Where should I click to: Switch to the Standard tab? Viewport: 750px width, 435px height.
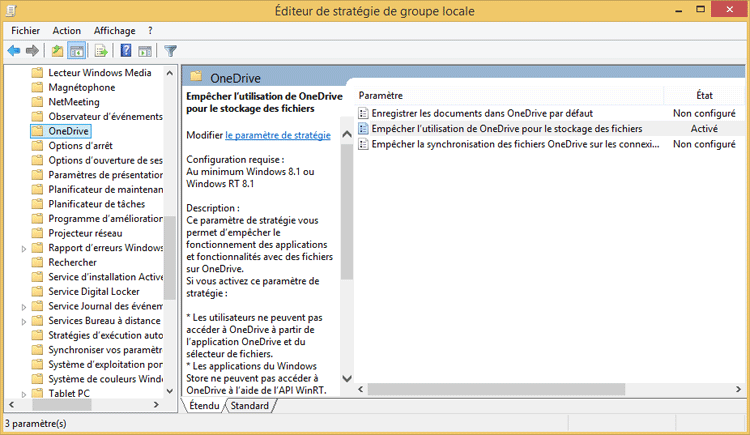250,406
